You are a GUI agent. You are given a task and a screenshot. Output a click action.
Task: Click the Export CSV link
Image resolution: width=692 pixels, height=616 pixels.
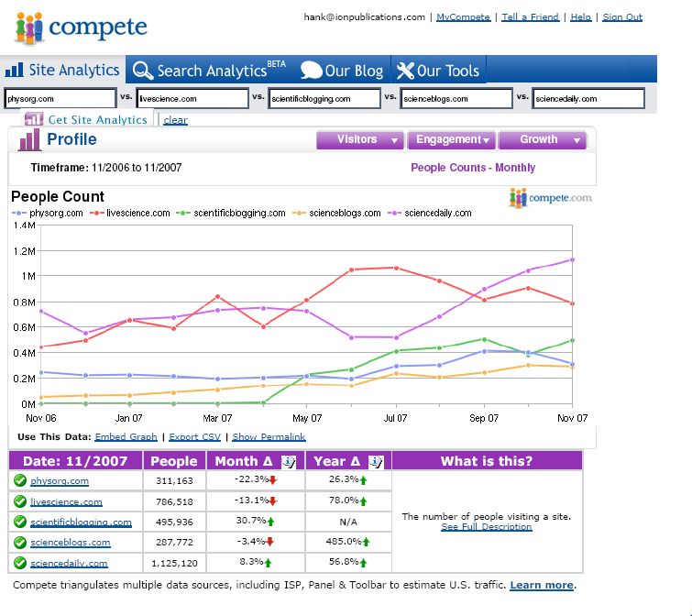[x=194, y=437]
